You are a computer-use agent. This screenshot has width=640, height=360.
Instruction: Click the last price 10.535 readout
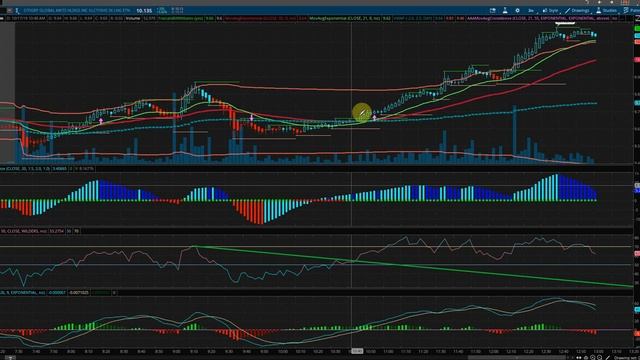[x=144, y=11]
